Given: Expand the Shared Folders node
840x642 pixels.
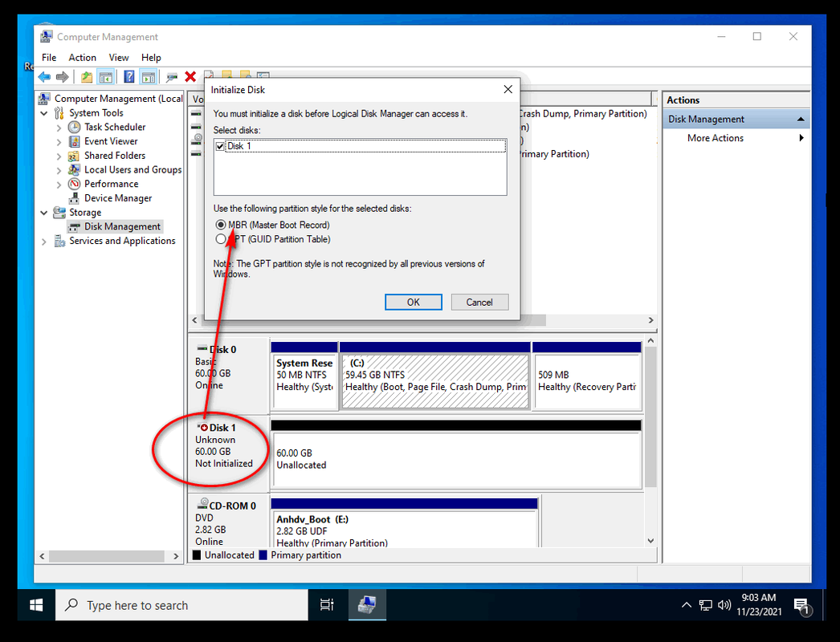Looking at the screenshot, I should point(59,156).
